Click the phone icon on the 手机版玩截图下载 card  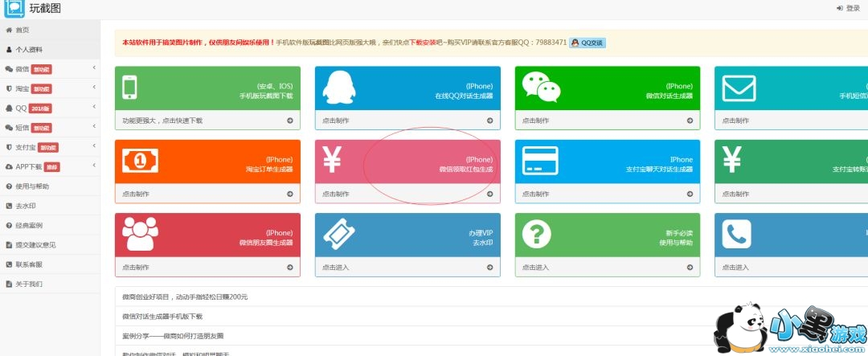pos(129,87)
